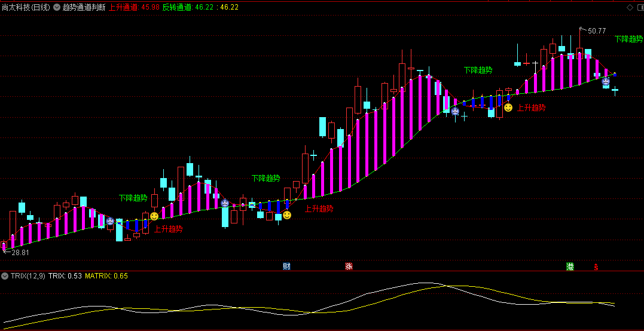Viewport: 644px width, 331px height.
Task: Click the sad face below the third 下降趋势
Action: click(454, 111)
